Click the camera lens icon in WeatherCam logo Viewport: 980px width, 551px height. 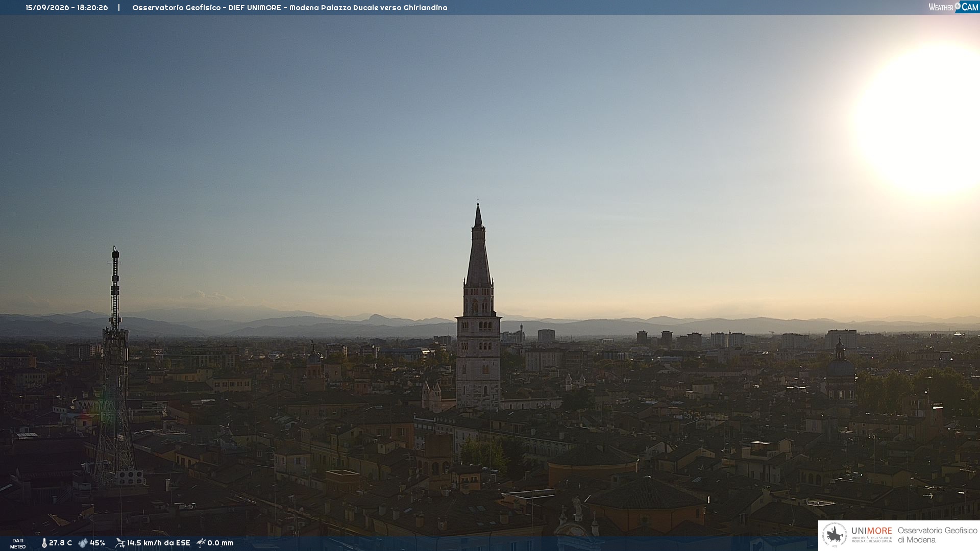(x=957, y=6)
